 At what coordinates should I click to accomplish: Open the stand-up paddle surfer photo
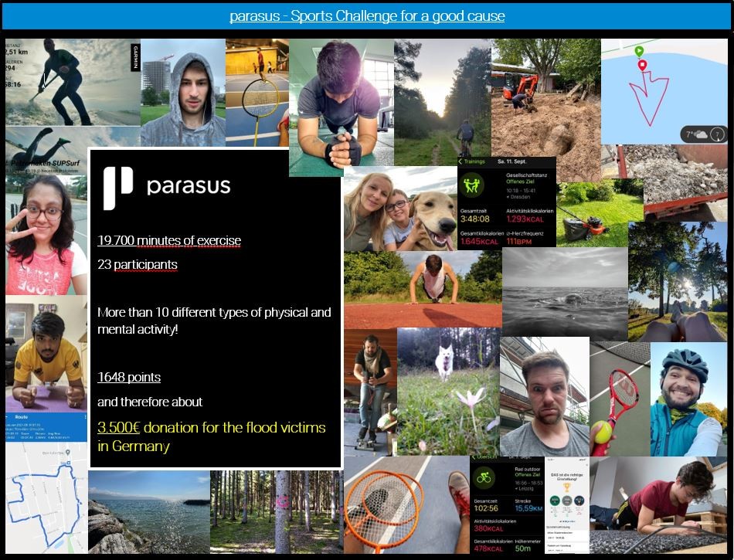pos(73,83)
